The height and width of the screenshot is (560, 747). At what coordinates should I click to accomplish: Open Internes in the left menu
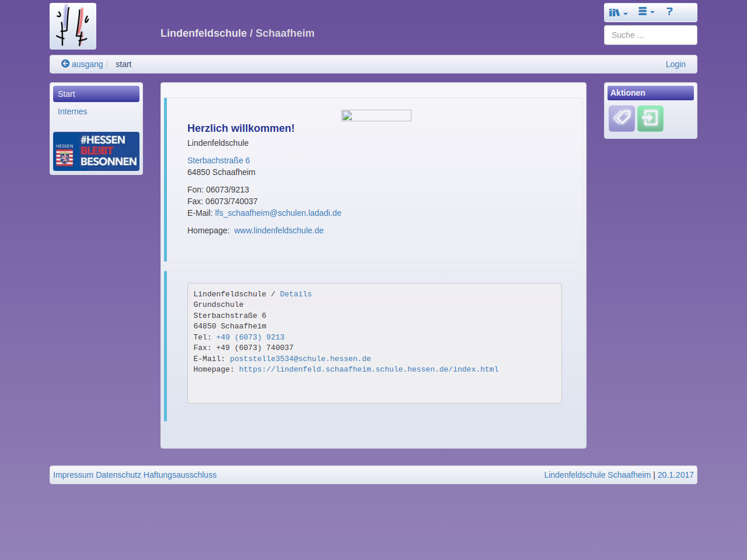[72, 111]
